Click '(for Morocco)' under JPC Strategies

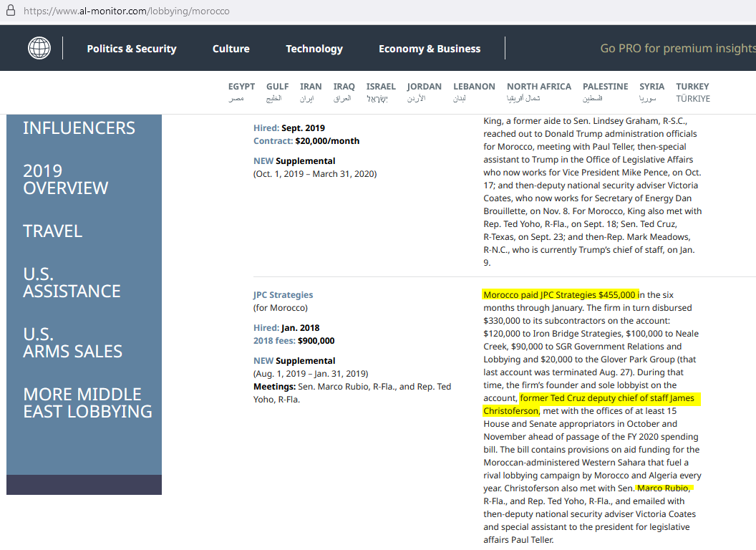(x=280, y=308)
